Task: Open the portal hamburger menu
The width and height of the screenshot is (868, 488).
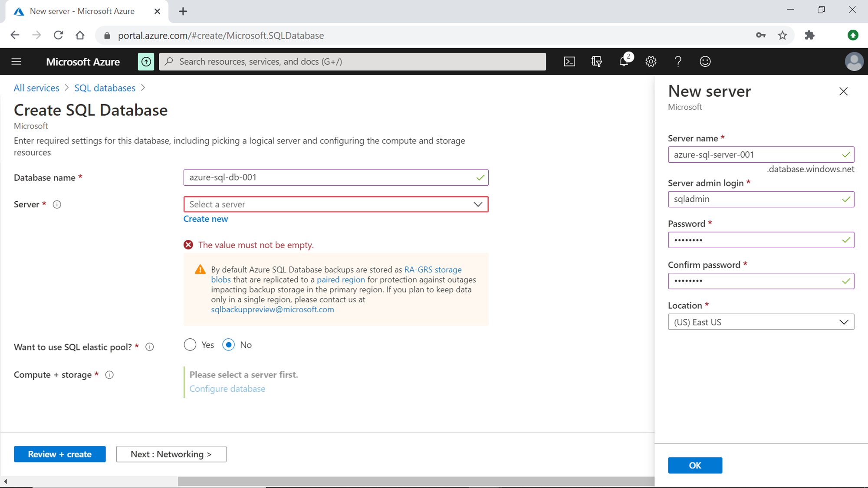Action: tap(16, 62)
